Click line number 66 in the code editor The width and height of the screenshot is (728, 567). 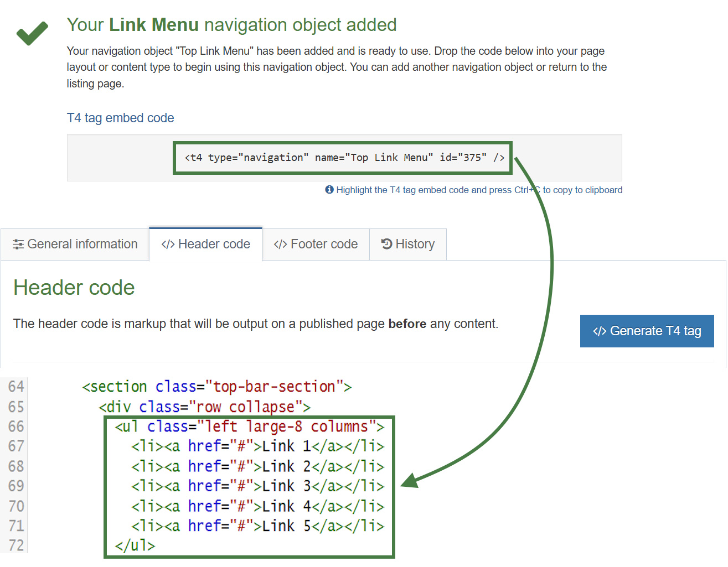16,426
